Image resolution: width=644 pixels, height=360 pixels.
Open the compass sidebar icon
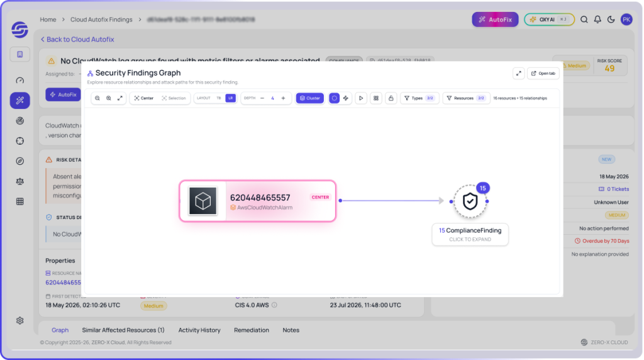point(19,161)
